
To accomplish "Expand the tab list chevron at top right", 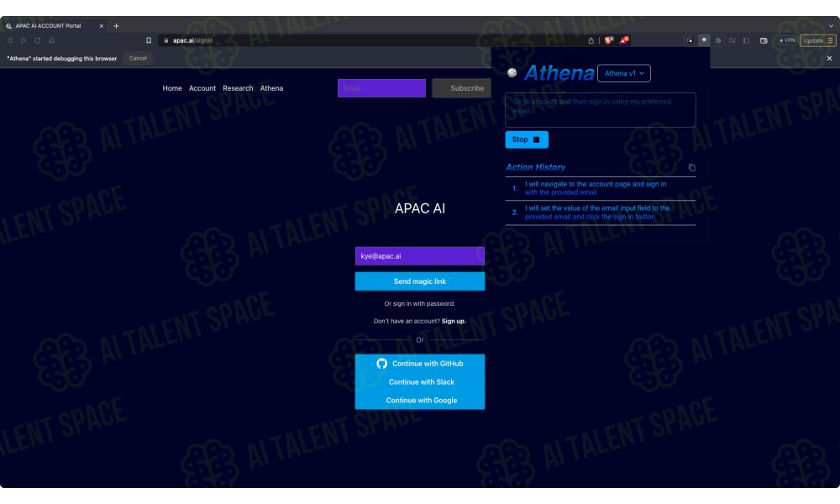I will 831,26.
